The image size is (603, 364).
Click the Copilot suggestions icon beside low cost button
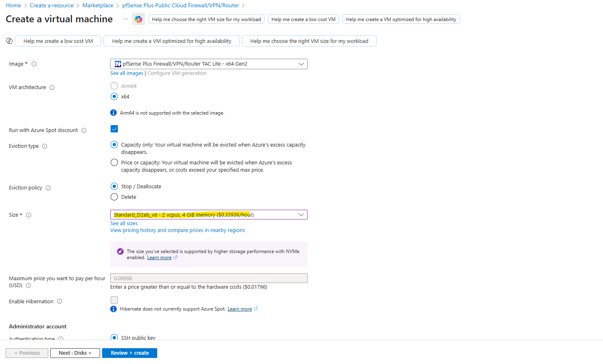coord(9,41)
